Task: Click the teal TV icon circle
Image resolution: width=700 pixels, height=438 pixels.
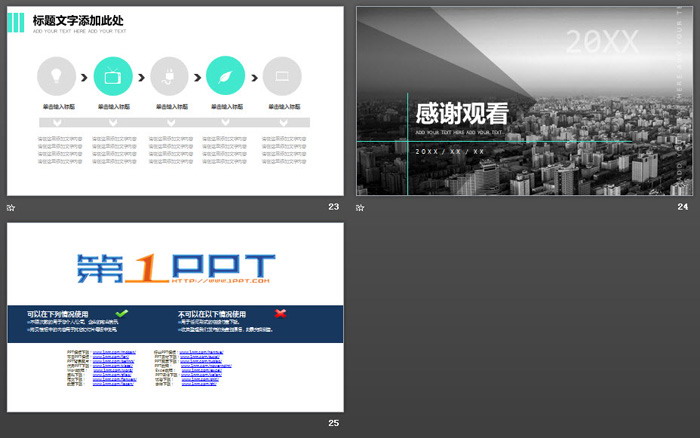Action: (112, 75)
